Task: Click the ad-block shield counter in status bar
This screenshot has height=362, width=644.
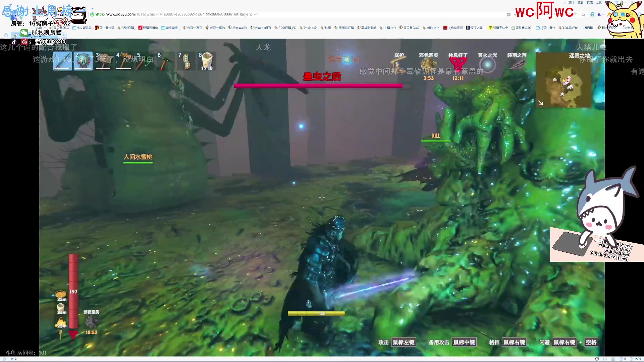Action: [623, 359]
